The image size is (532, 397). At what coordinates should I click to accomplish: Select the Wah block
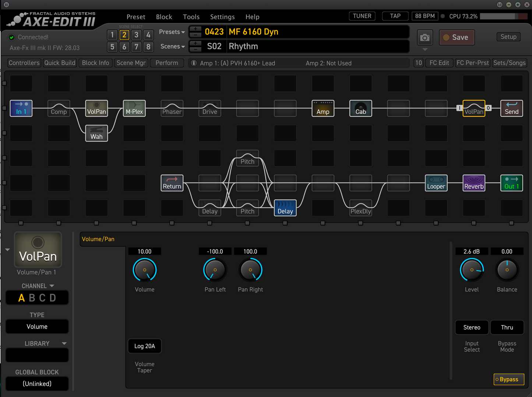click(96, 133)
